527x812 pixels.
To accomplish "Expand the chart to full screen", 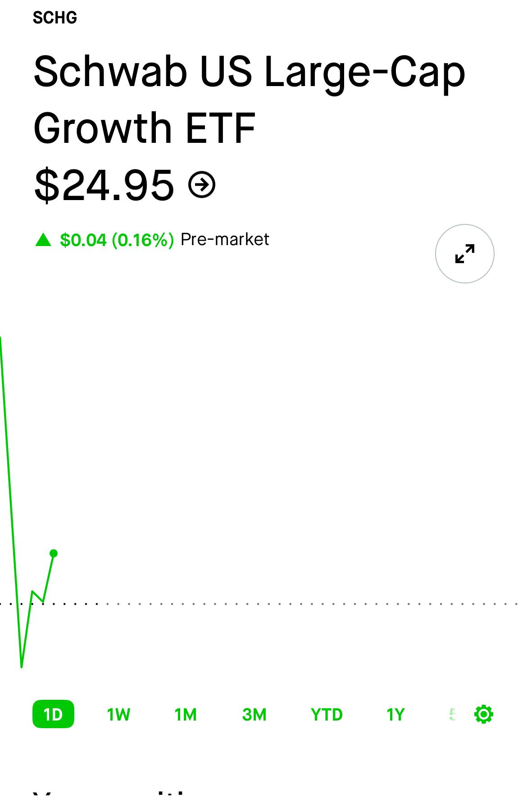I will click(464, 254).
